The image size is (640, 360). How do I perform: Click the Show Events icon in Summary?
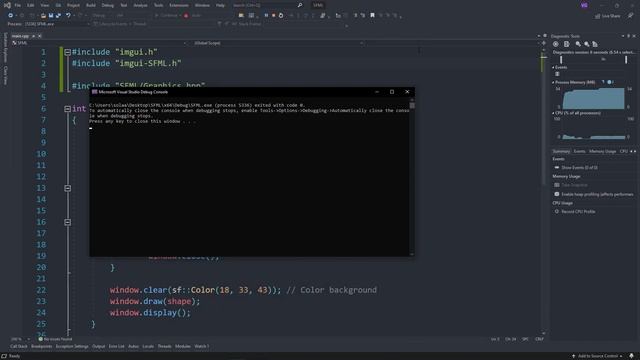point(557,168)
